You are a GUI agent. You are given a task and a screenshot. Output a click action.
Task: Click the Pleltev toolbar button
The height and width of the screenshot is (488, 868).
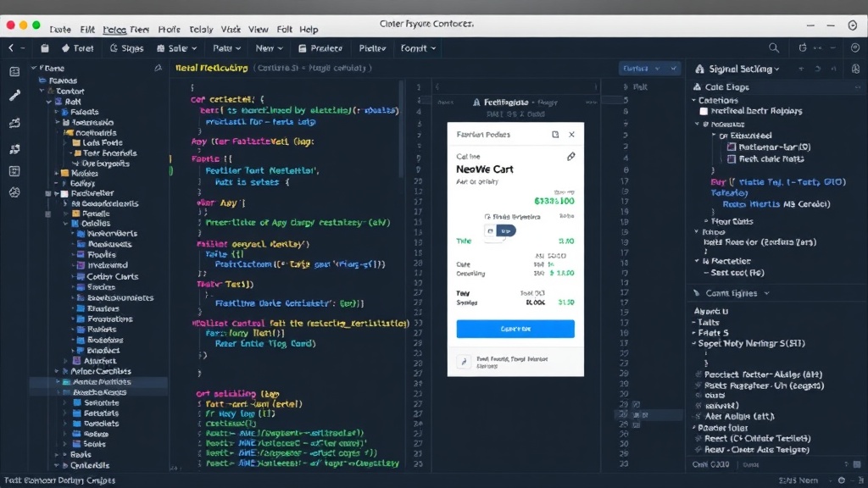[x=373, y=48]
